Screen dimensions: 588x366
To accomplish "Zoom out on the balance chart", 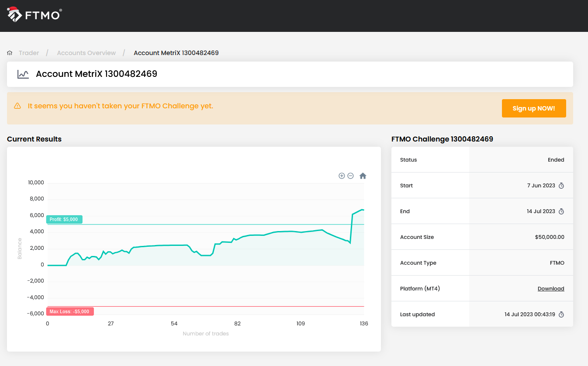I will pyautogui.click(x=350, y=176).
